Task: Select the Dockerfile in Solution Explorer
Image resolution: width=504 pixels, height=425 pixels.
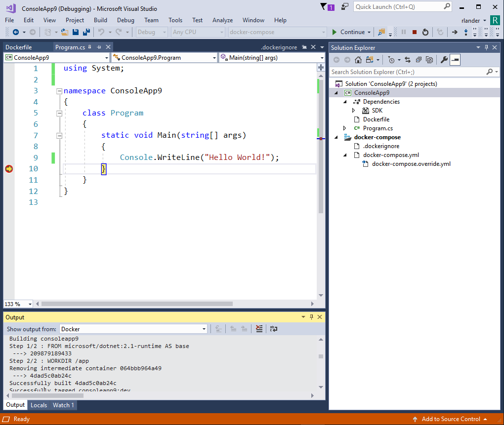Action: 377,119
